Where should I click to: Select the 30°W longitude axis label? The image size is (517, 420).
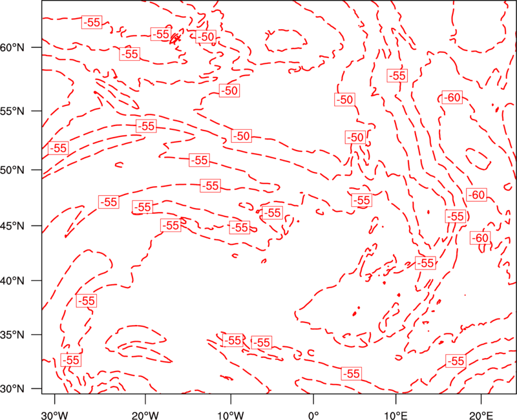tap(55, 415)
